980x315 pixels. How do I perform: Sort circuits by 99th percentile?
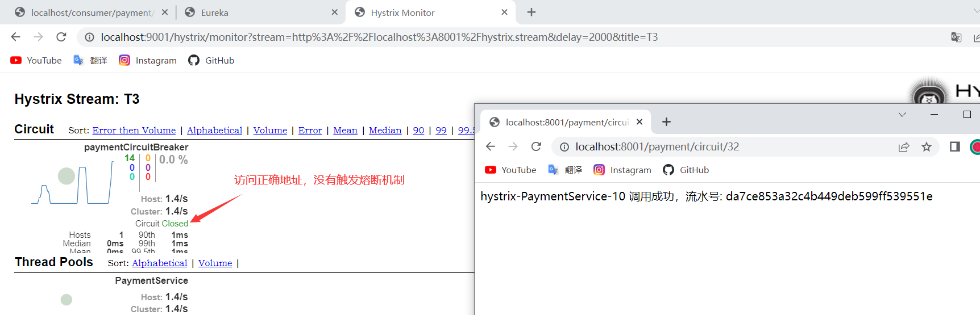pyautogui.click(x=441, y=131)
